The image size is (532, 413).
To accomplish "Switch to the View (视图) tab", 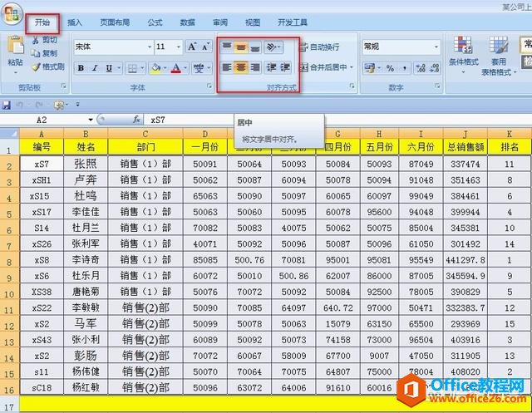I will [253, 22].
